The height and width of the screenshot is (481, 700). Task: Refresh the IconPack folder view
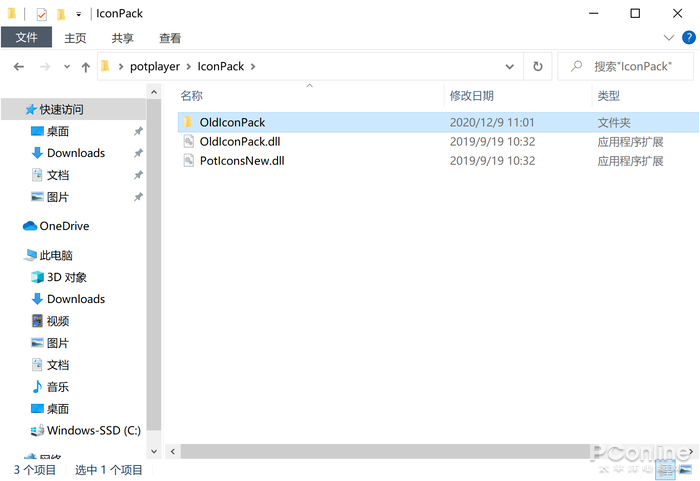point(538,67)
